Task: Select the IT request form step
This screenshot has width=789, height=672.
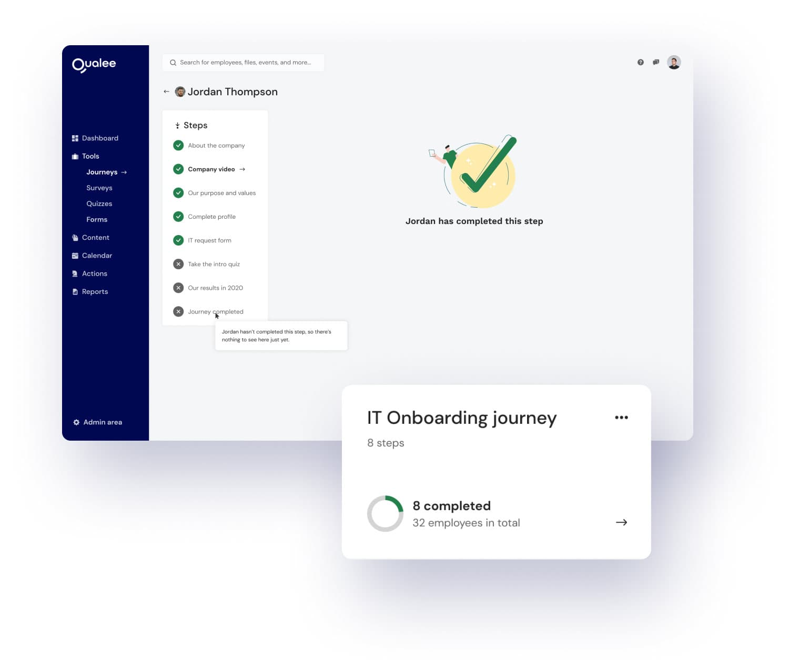Action: click(x=209, y=240)
